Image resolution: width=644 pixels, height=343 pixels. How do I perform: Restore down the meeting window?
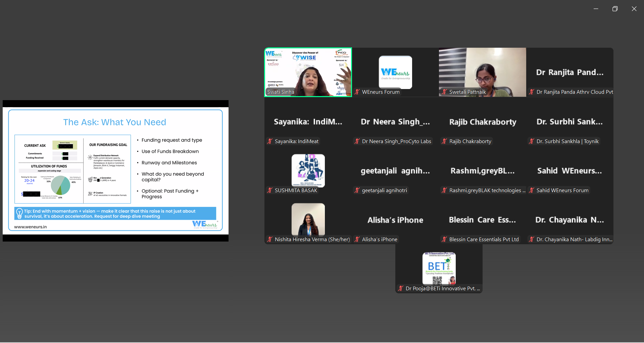[x=615, y=9]
